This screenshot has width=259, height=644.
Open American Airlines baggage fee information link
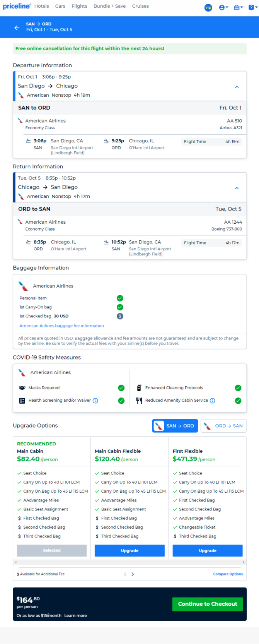(x=62, y=326)
